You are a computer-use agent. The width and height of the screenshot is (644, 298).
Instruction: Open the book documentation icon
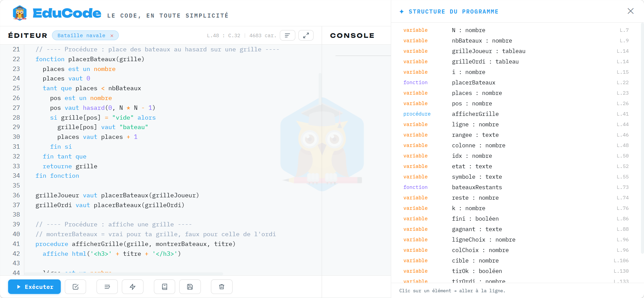tap(165, 287)
